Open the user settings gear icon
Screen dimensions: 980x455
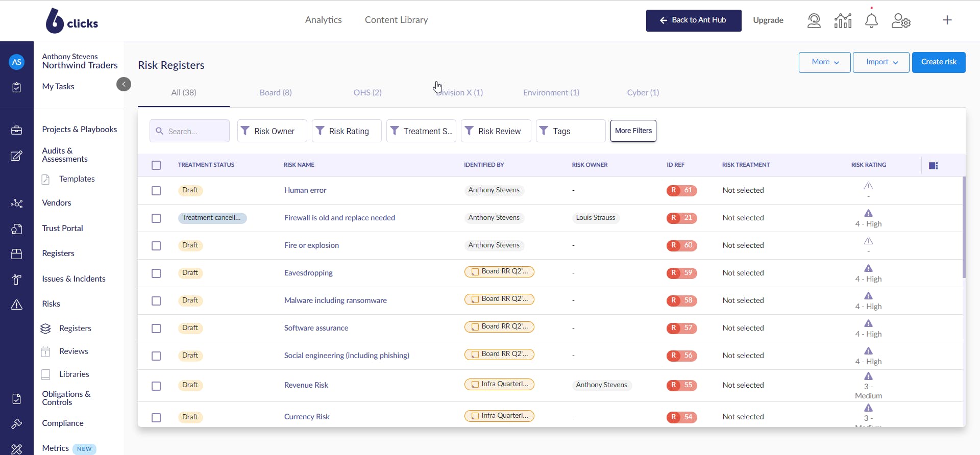pos(901,20)
